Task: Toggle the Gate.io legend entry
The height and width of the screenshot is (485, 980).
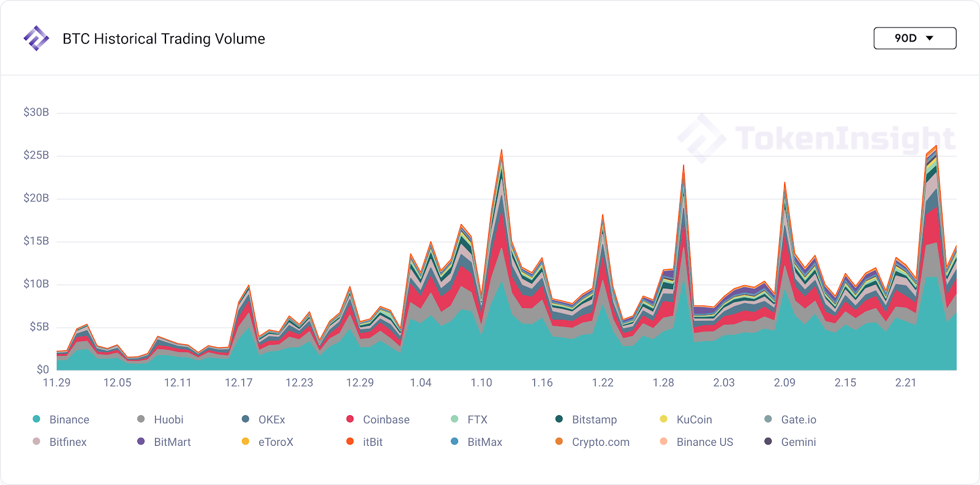Action: pyautogui.click(x=790, y=419)
